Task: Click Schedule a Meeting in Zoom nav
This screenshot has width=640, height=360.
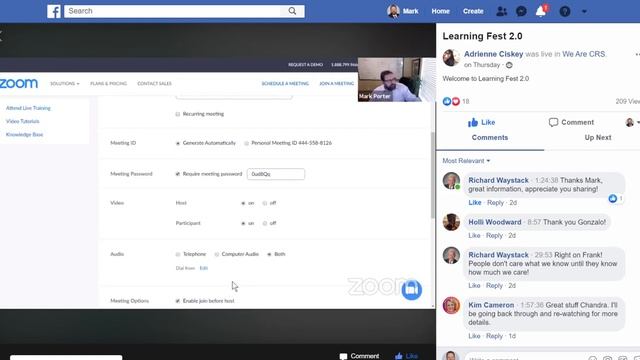Action: pyautogui.click(x=285, y=84)
